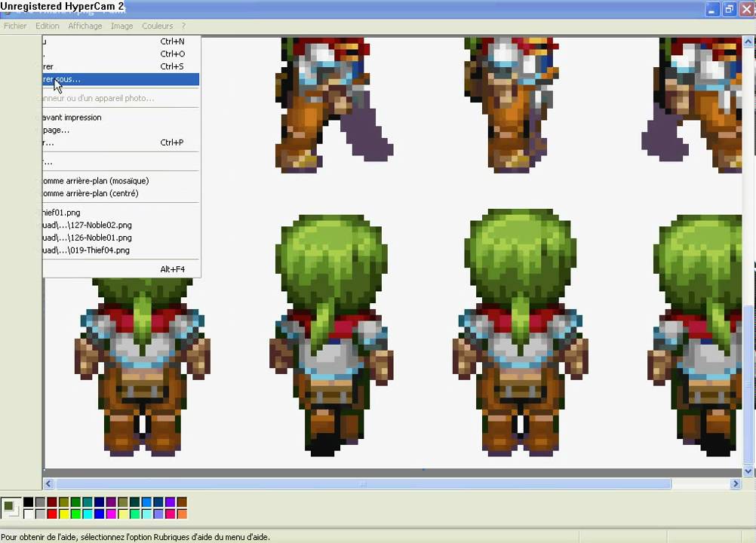Select the highlighted 'sous...' save-as entry

click(121, 79)
